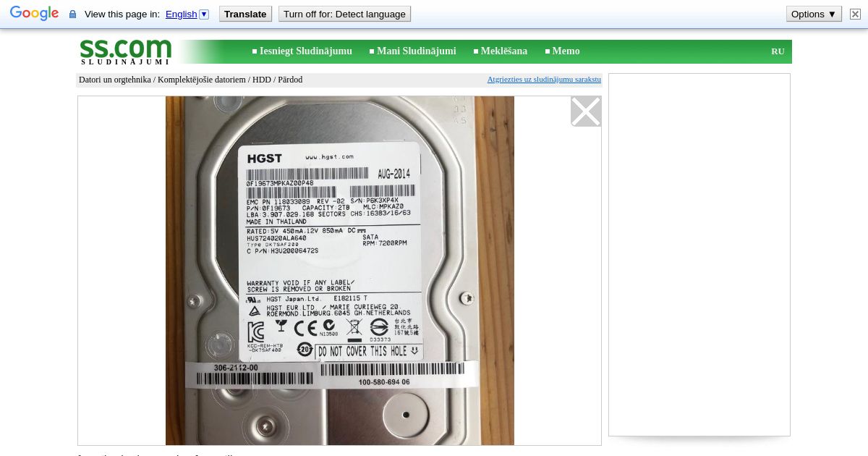This screenshot has width=868, height=456.
Task: Click the secure lock icon
Action: coord(72,14)
